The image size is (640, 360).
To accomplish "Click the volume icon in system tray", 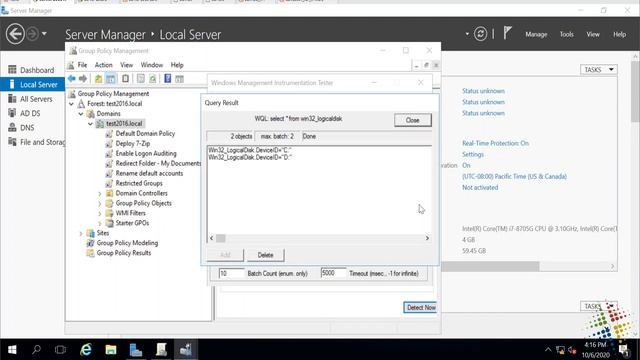I will tap(572, 350).
